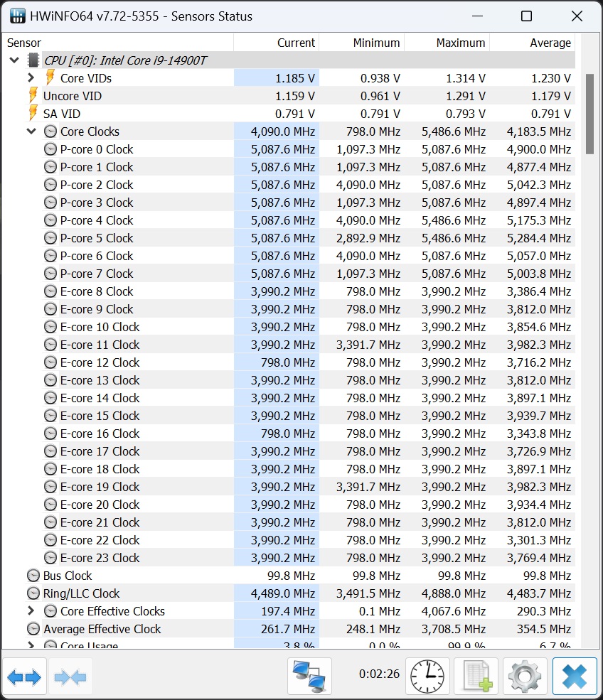
Task: Click Bus Clock average value 99.8 MHz
Action: tap(547, 576)
